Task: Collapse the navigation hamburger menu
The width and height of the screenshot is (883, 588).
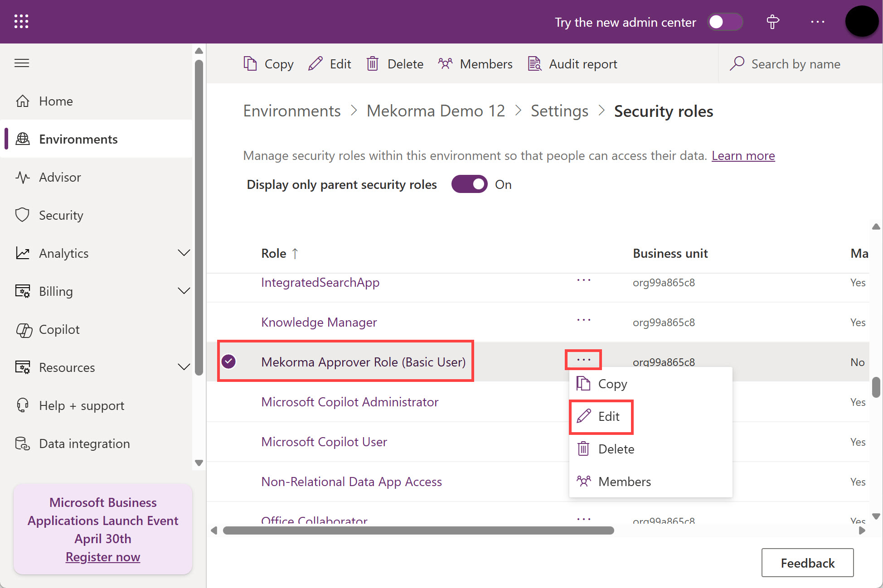Action: pyautogui.click(x=22, y=63)
